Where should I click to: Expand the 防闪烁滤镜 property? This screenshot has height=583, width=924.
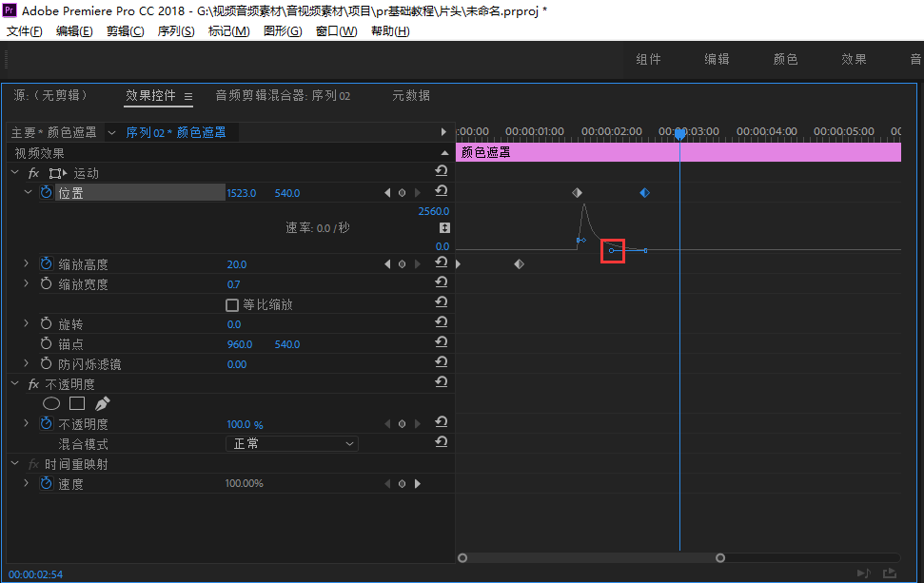click(x=26, y=363)
